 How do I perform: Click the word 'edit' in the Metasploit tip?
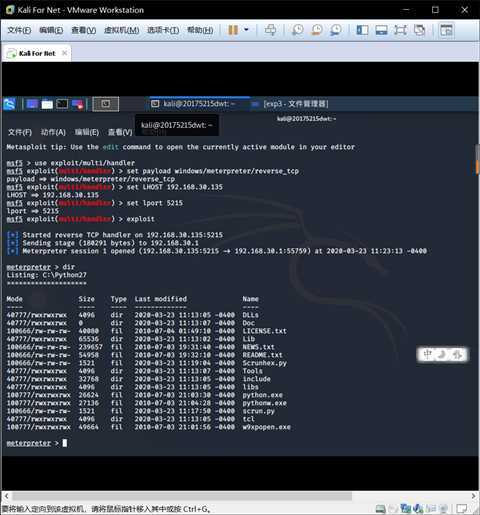pyautogui.click(x=110, y=147)
